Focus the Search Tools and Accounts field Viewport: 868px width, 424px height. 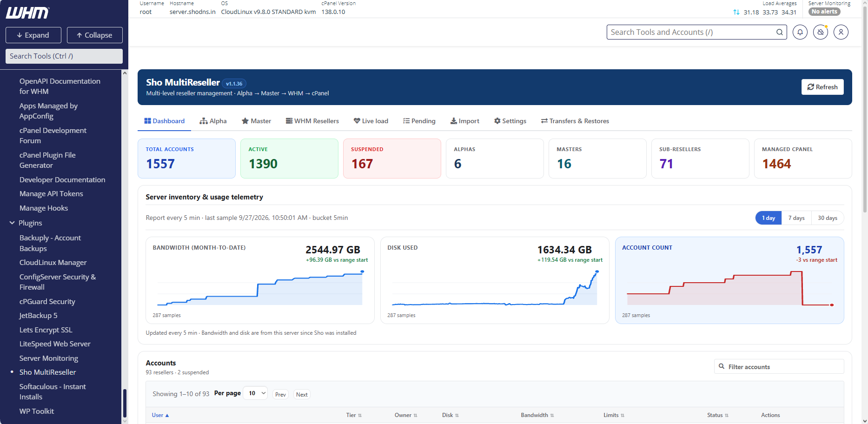pyautogui.click(x=696, y=32)
